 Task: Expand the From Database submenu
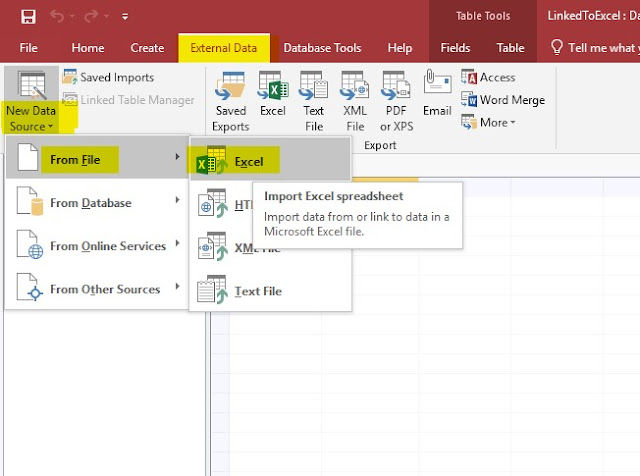(x=97, y=201)
